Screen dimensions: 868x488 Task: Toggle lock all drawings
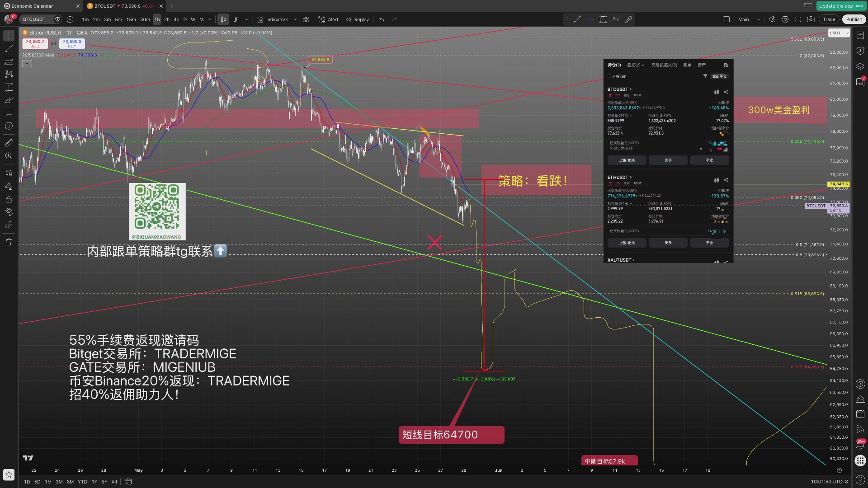pyautogui.click(x=9, y=199)
